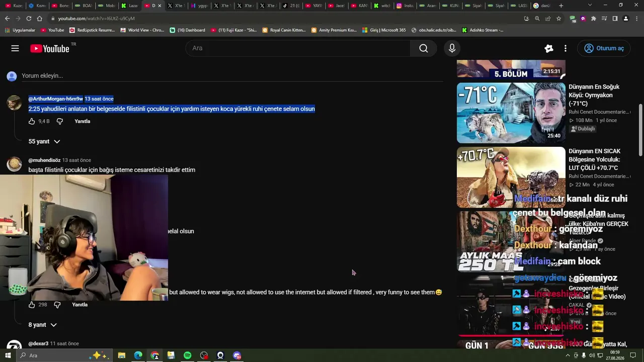
Task: Open the Dünyanın EN SICAK Bölgesine Yolculuk title
Action: 595,159
